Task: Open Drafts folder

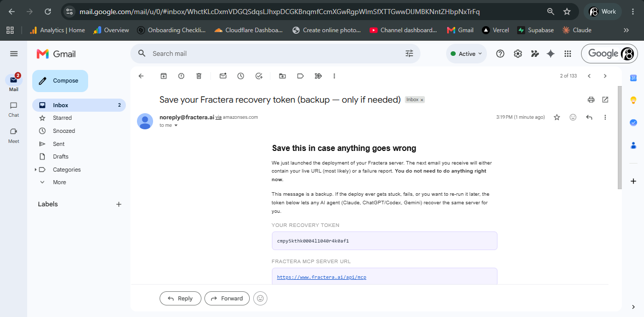Action: 79,156
